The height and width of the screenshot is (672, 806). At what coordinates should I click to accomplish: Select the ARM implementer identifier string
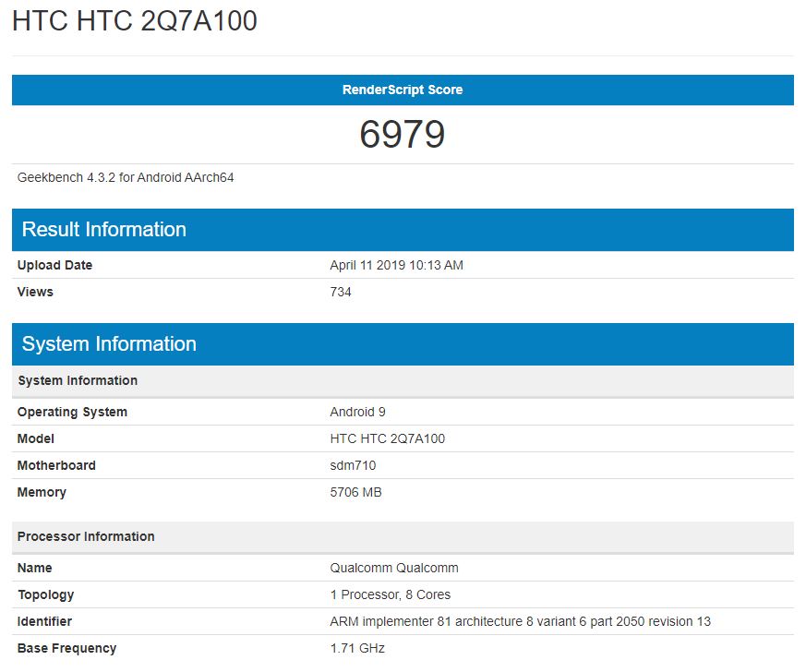(520, 621)
